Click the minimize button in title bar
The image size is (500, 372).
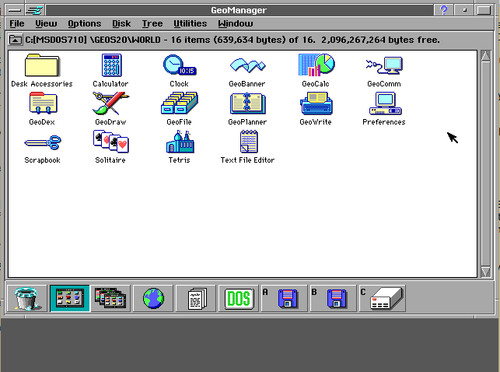click(464, 10)
